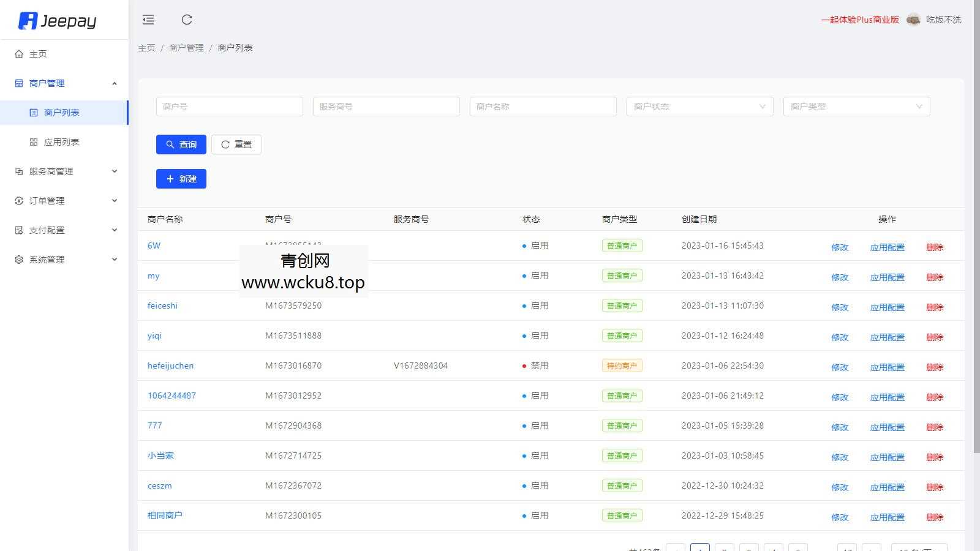Open the 商户类型 filter dropdown
This screenshot has width=980, height=551.
(x=856, y=106)
